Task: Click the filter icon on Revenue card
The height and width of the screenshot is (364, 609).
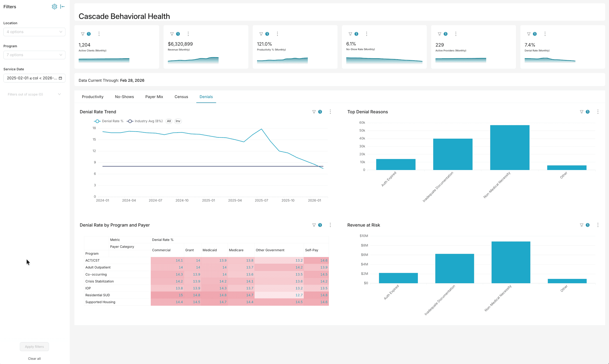Action: click(x=172, y=34)
